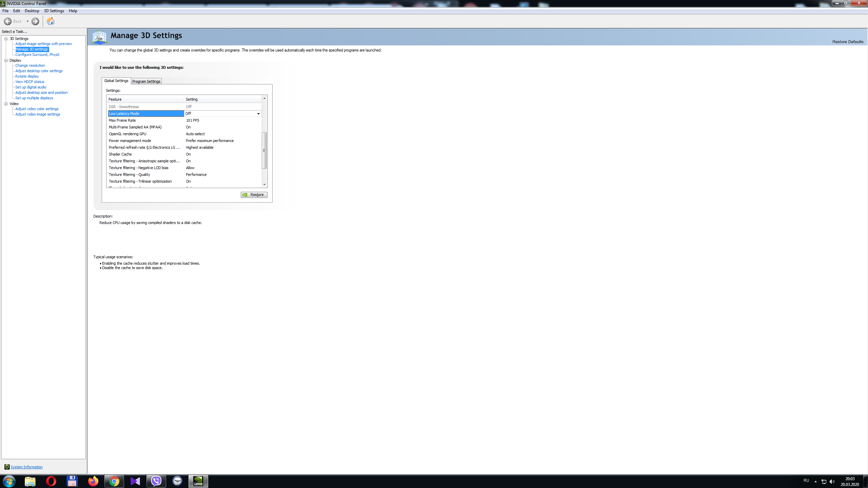The image size is (868, 488).
Task: Open Adjust desktop color settings
Action: [x=39, y=71]
